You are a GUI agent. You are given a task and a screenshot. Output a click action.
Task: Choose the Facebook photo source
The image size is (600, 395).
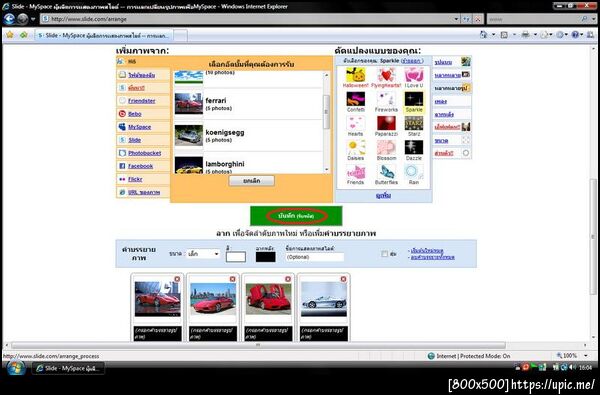pyautogui.click(x=140, y=166)
